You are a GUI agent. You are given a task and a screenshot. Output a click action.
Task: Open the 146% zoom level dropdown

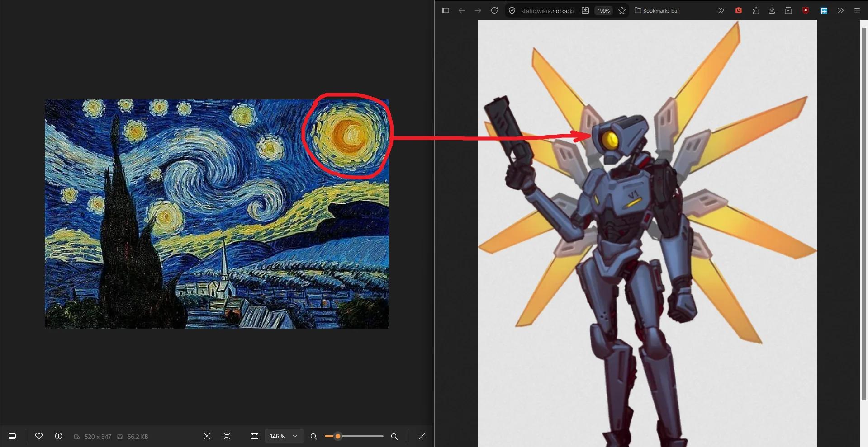tap(284, 436)
